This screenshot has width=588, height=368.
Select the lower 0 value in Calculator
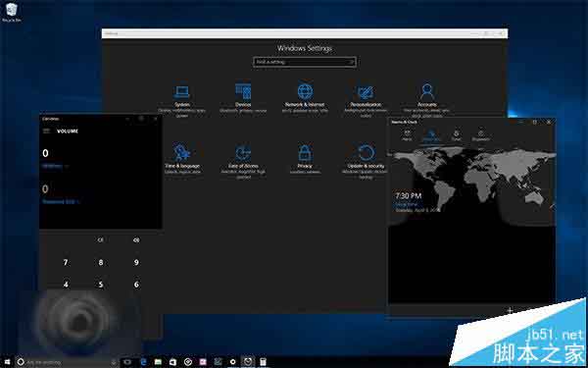45,188
